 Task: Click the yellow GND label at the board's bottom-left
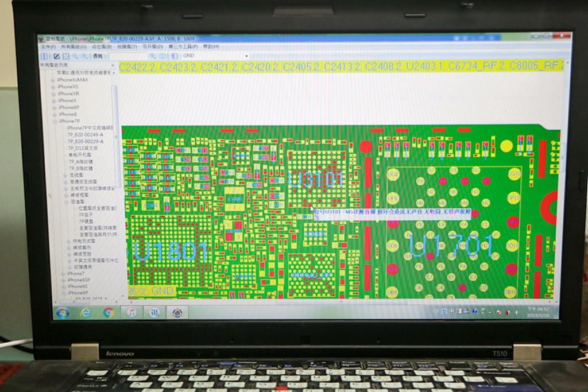[152, 291]
